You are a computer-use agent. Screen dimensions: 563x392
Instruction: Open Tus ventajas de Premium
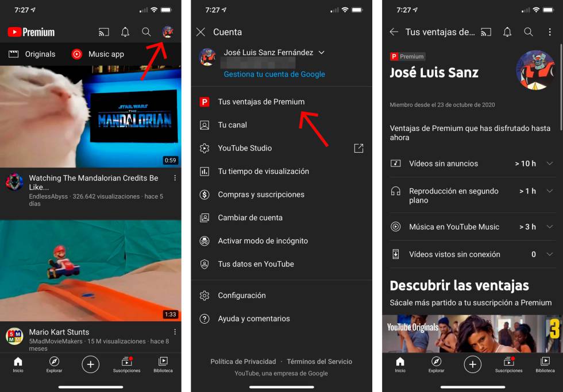[x=281, y=102]
